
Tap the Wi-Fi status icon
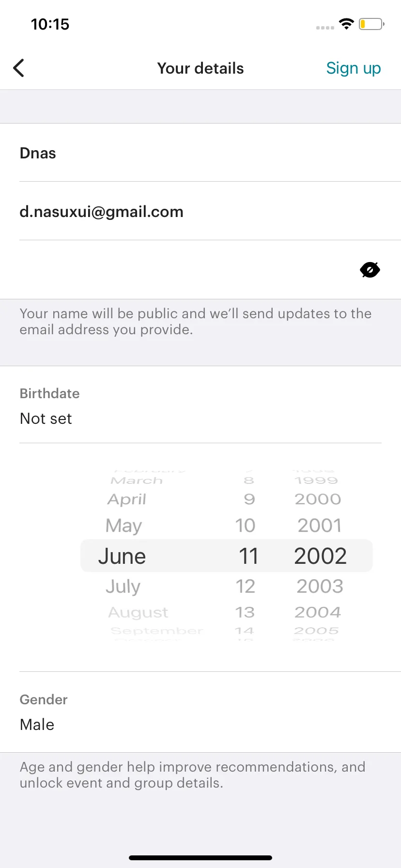pyautogui.click(x=346, y=24)
